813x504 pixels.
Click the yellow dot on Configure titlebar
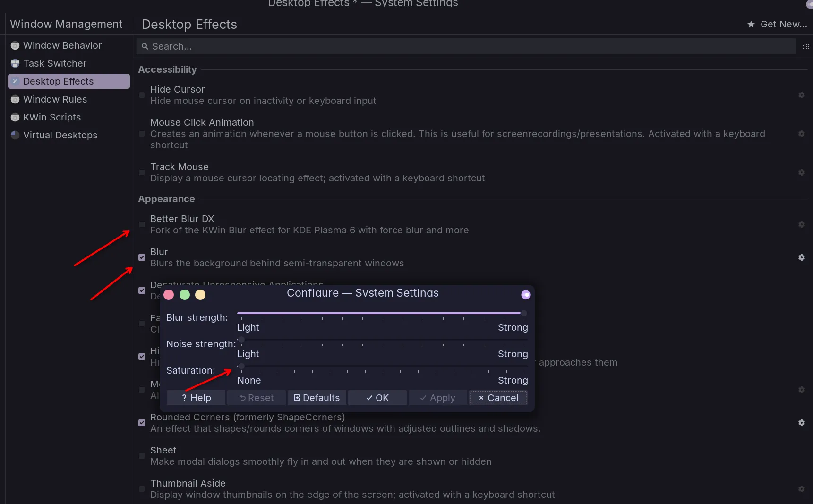pyautogui.click(x=200, y=295)
